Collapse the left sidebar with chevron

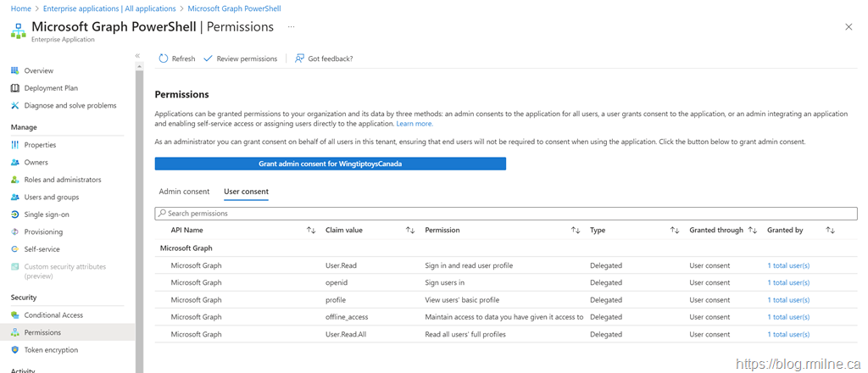point(137,56)
